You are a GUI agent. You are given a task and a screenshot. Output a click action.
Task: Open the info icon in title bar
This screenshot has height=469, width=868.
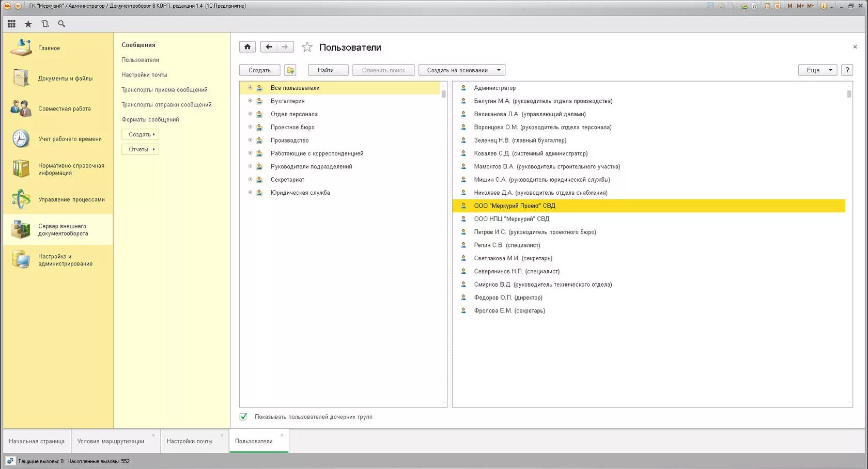click(x=824, y=6)
